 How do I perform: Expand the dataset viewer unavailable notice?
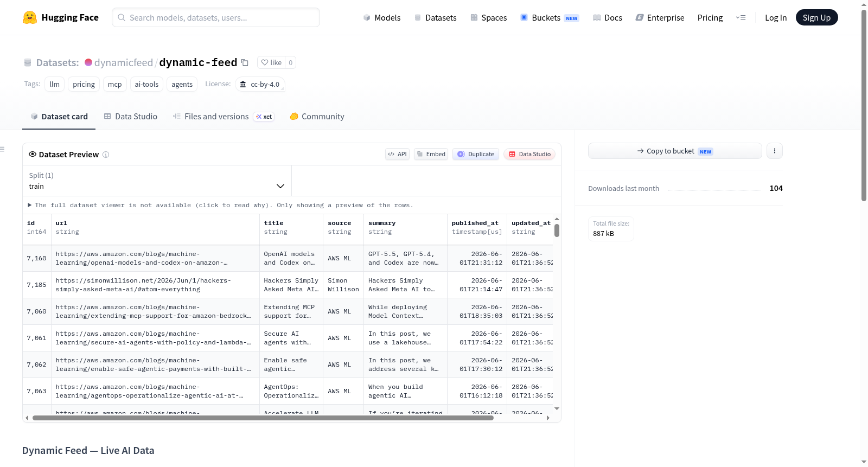pyautogui.click(x=220, y=205)
